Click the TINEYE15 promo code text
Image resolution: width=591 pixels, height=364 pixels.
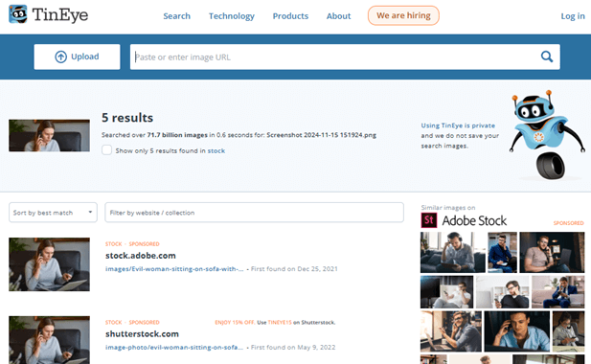280,322
